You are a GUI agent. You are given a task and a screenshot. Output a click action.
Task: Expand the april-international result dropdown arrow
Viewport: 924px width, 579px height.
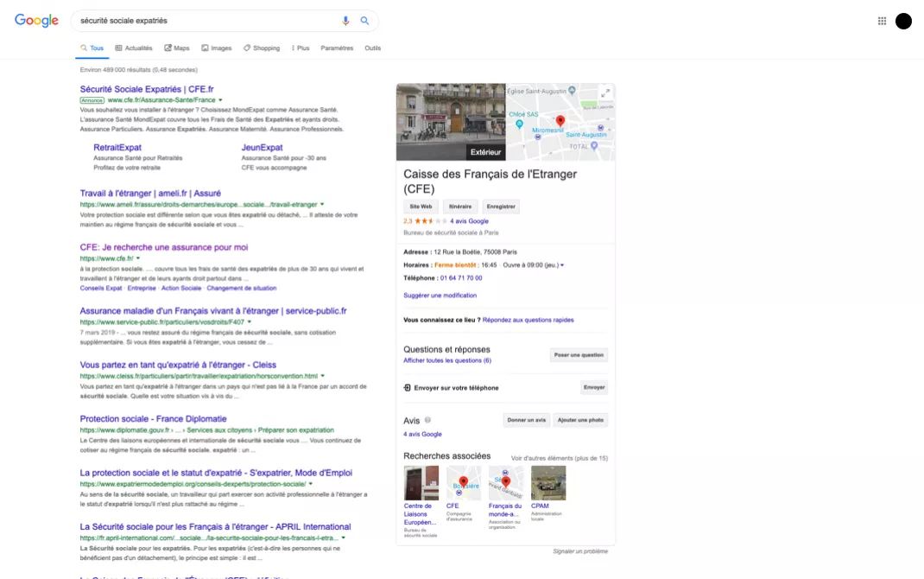tap(343, 538)
